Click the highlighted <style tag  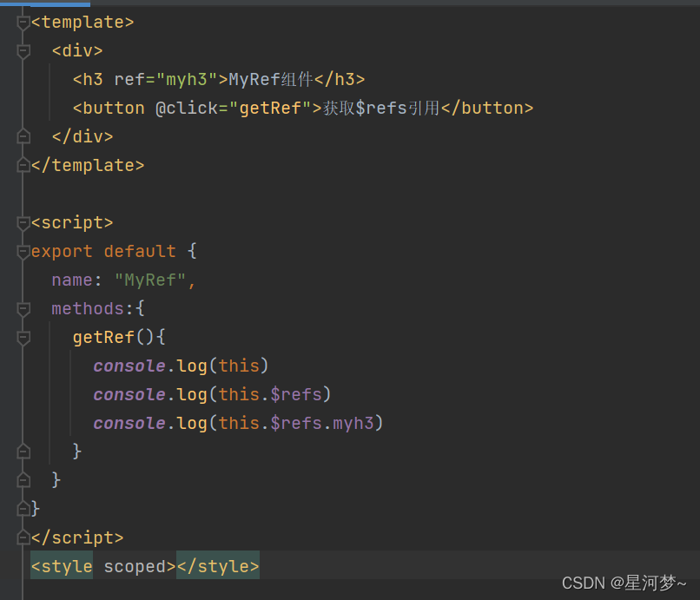[x=62, y=567]
